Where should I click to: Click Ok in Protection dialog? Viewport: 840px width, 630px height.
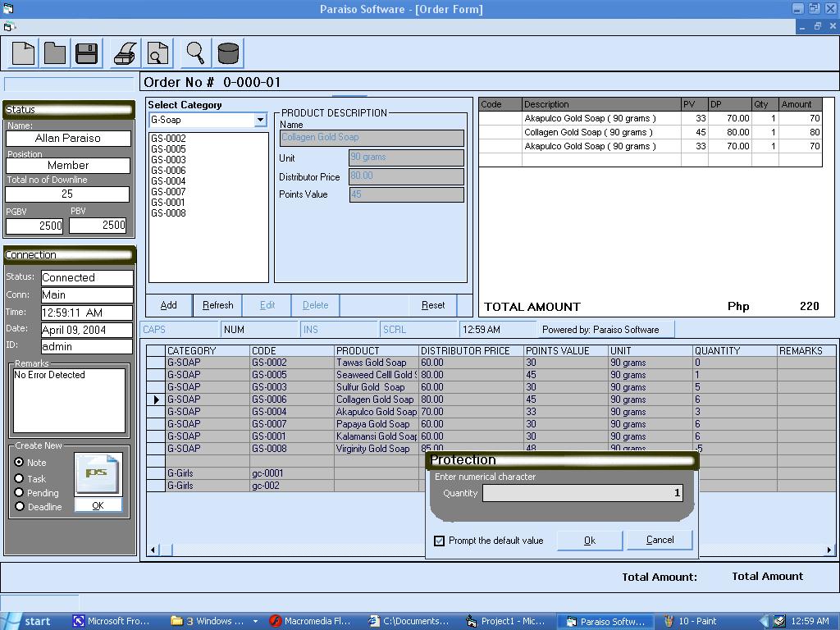(x=590, y=541)
